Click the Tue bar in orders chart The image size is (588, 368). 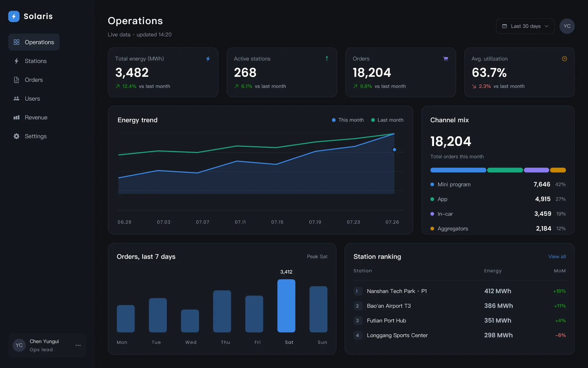pos(158,315)
